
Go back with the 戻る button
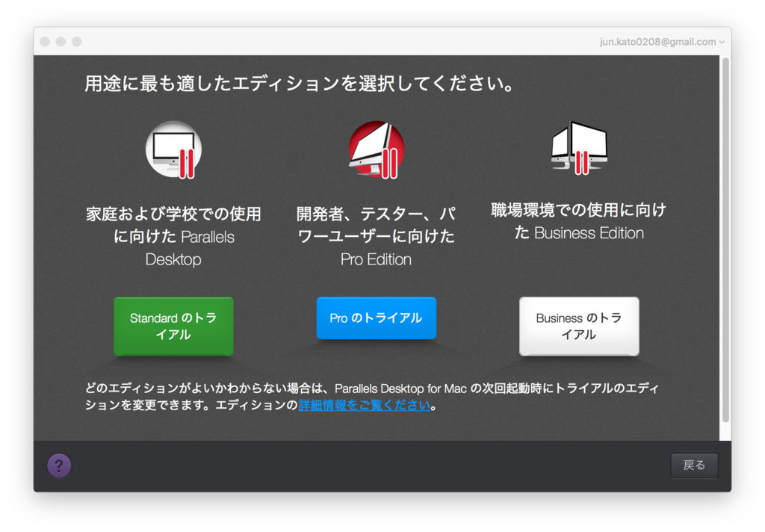(x=694, y=466)
